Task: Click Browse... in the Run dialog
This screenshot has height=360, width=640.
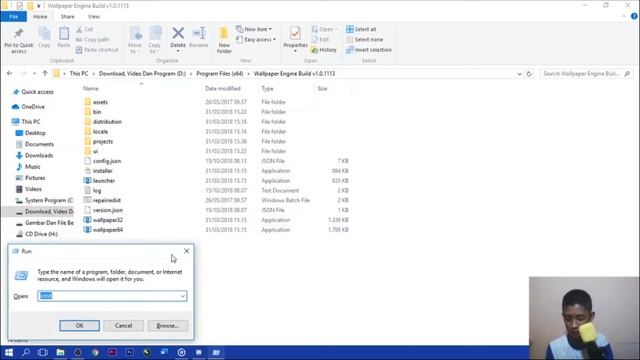Action: click(168, 326)
